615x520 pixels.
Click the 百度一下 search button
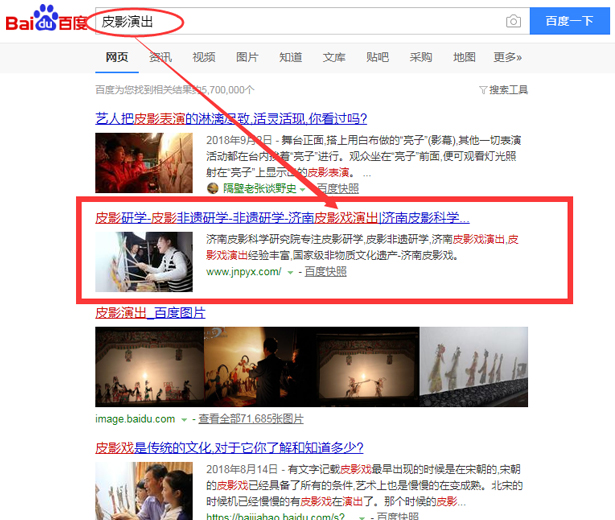(570, 21)
